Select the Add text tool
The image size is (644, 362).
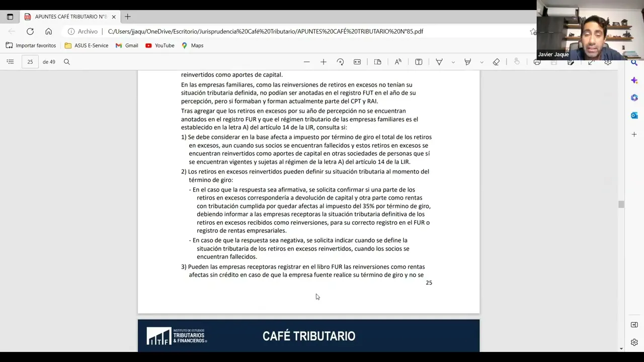click(x=419, y=61)
